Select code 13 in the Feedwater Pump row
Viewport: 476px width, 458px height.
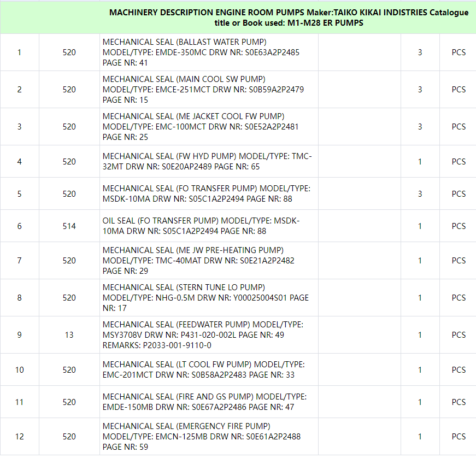(x=69, y=335)
